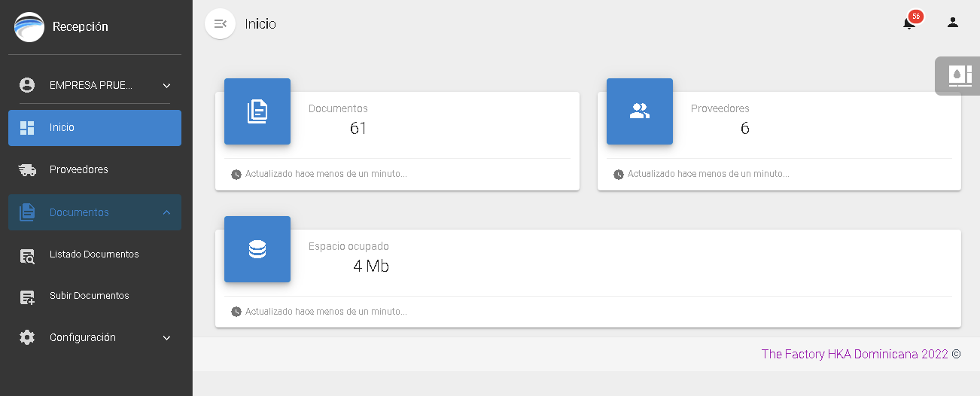This screenshot has width=980, height=396.
Task: Open the notifications bell icon
Action: point(908,23)
